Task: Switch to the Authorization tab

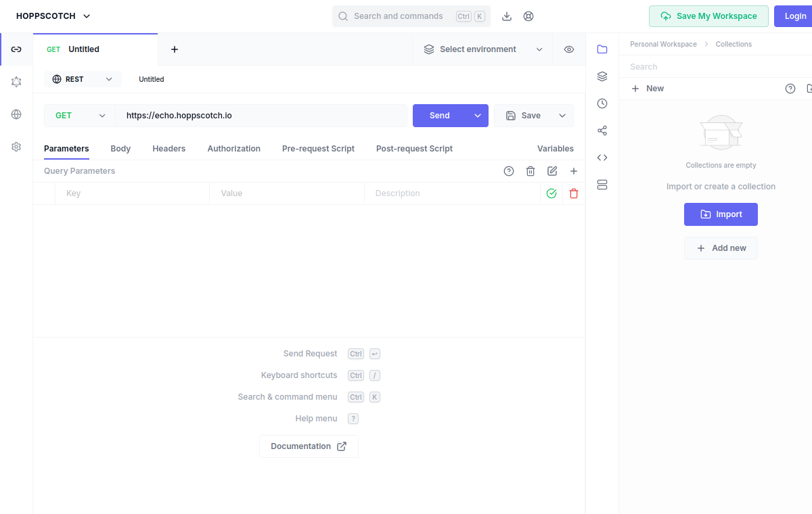Action: pos(234,149)
